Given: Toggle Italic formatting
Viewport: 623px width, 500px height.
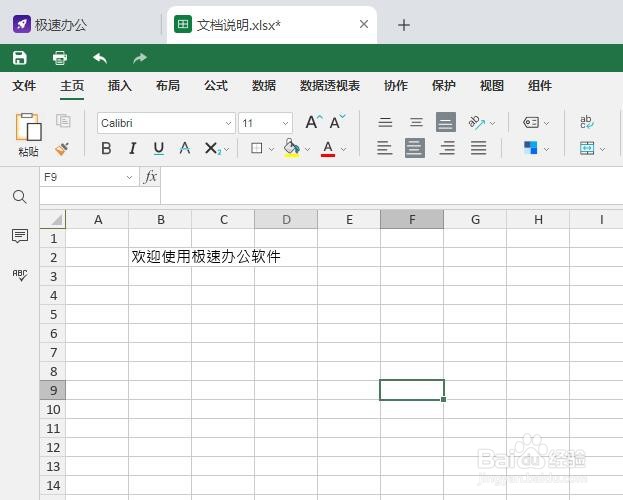Looking at the screenshot, I should click(133, 149).
